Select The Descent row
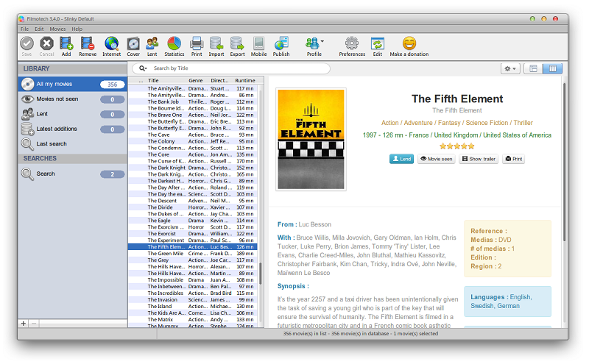 click(193, 201)
